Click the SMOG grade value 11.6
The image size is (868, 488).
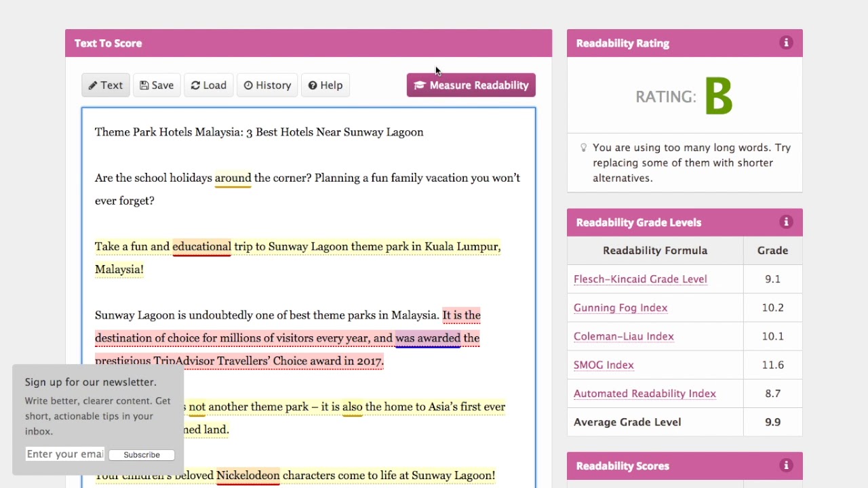[772, 365]
